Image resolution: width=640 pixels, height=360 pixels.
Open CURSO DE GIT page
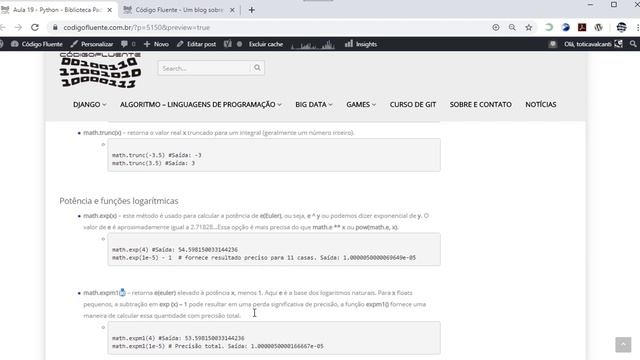click(413, 104)
